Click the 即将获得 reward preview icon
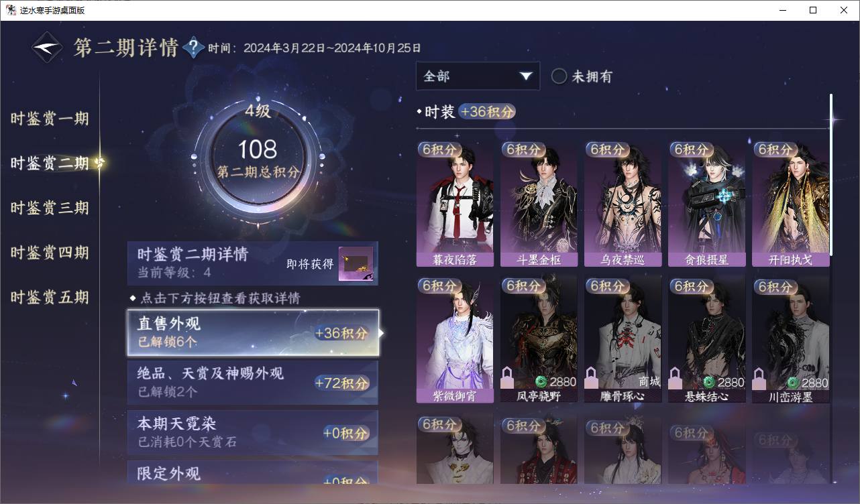The width and height of the screenshot is (860, 504). (356, 264)
